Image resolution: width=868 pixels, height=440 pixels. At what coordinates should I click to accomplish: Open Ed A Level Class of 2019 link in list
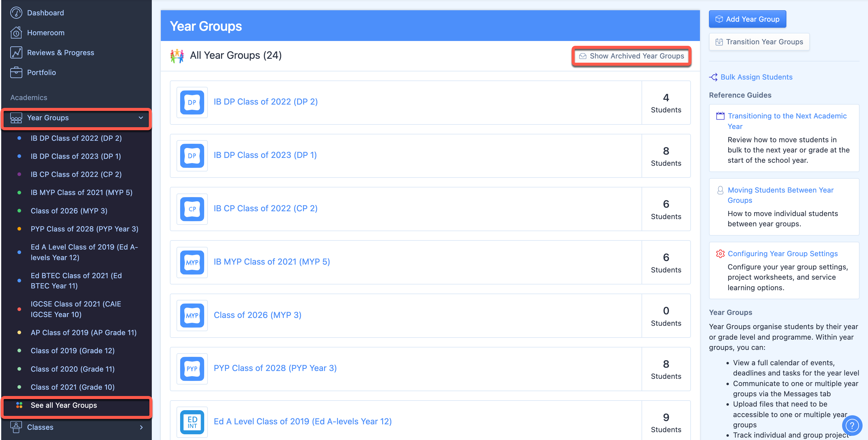[x=303, y=421]
